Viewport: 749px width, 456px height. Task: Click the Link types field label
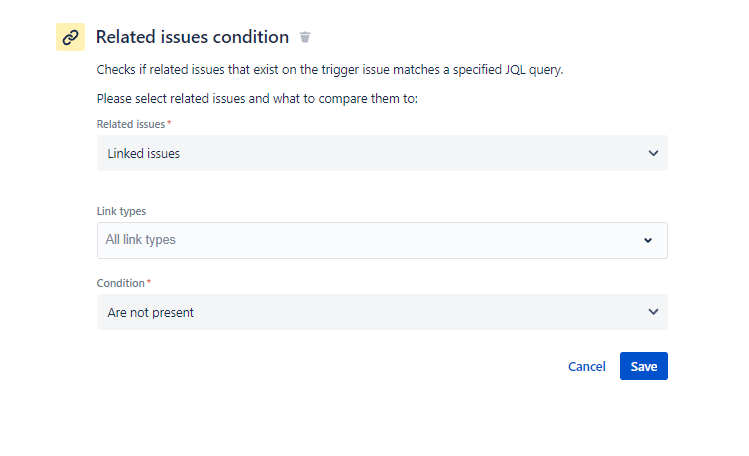(121, 211)
